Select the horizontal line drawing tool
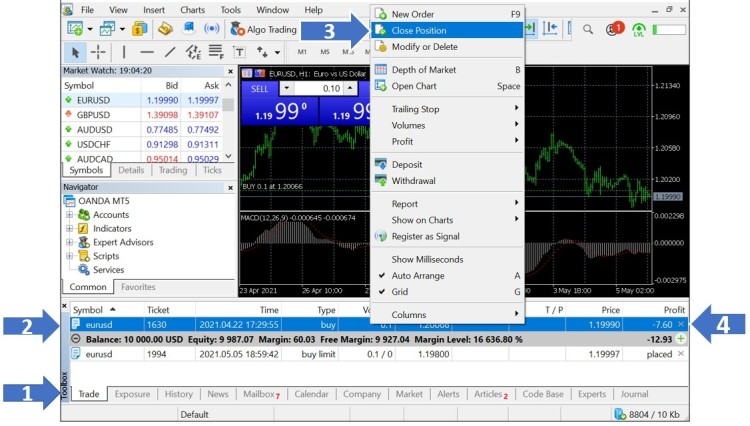750x426 pixels. point(147,51)
